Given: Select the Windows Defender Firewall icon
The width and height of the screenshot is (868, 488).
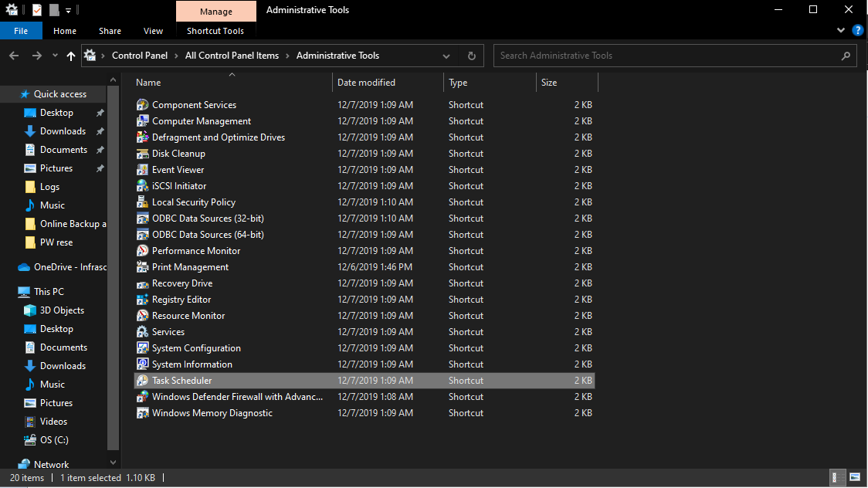Looking at the screenshot, I should [x=142, y=397].
